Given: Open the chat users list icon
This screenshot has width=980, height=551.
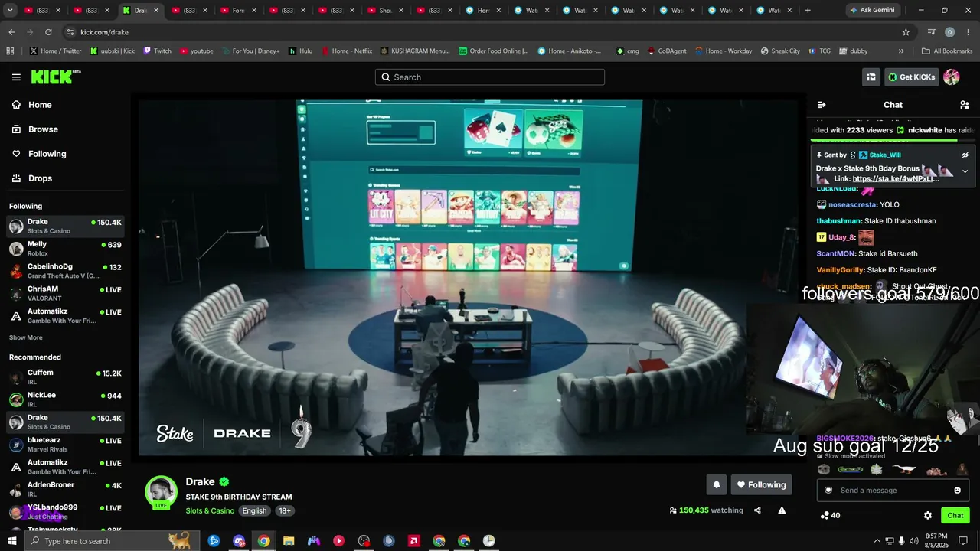Looking at the screenshot, I should [965, 105].
